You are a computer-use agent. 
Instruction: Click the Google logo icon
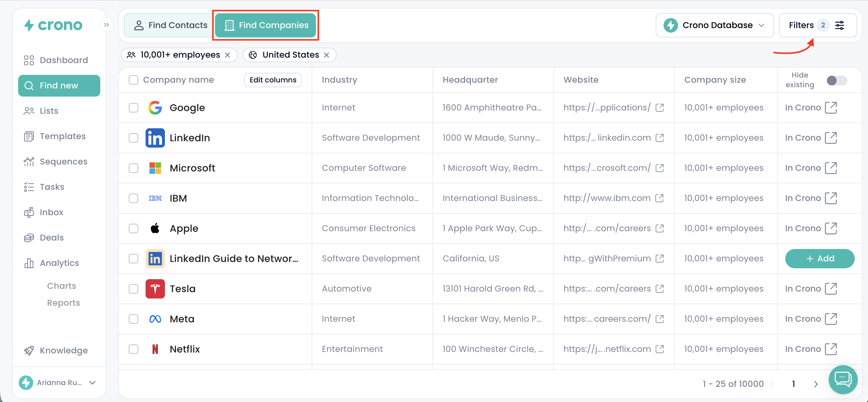(155, 108)
